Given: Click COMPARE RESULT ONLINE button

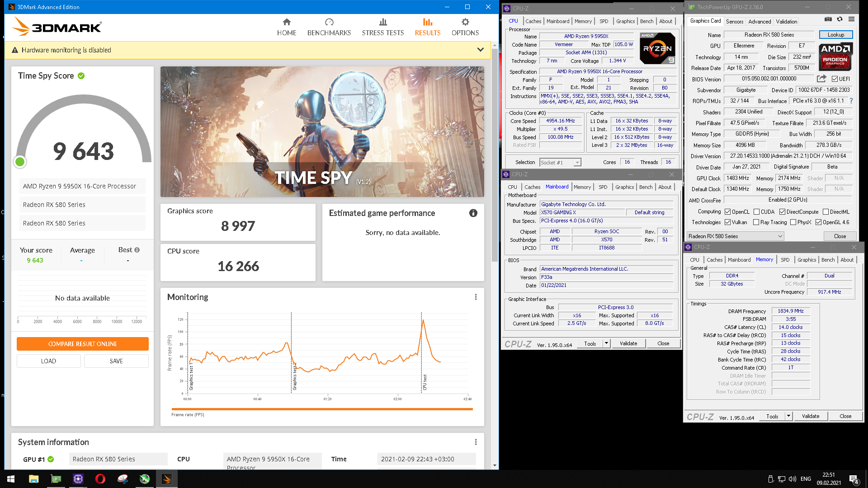Looking at the screenshot, I should click(x=83, y=344).
